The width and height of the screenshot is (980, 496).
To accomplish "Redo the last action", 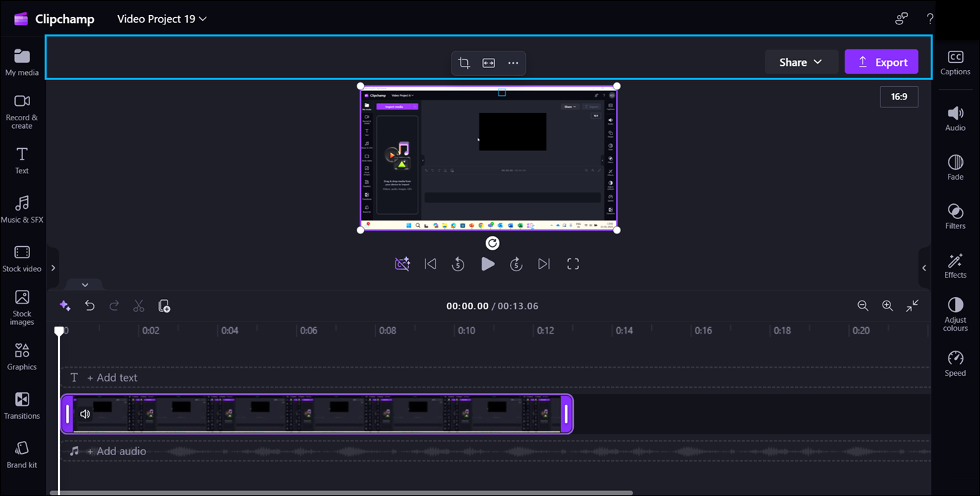I will click(x=114, y=306).
